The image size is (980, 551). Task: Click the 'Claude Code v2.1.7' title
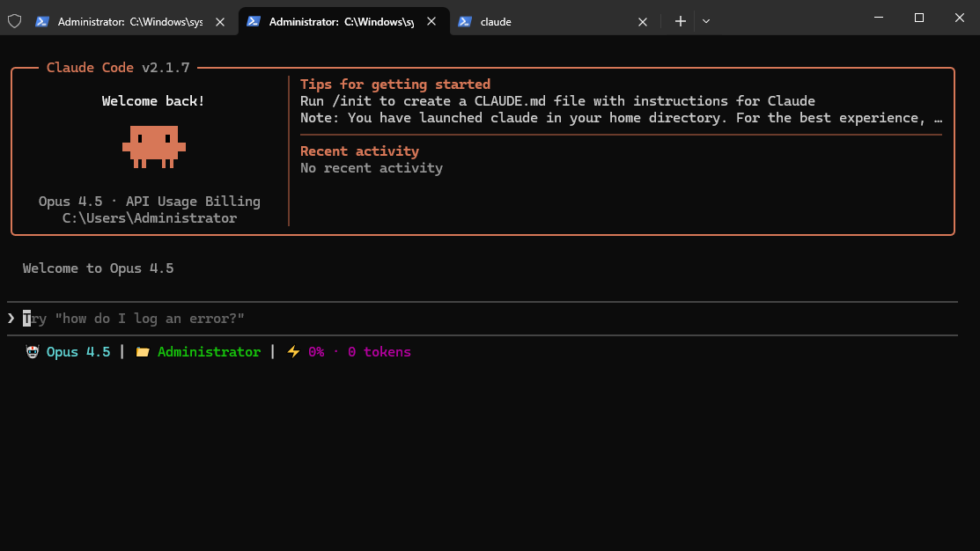coord(118,68)
